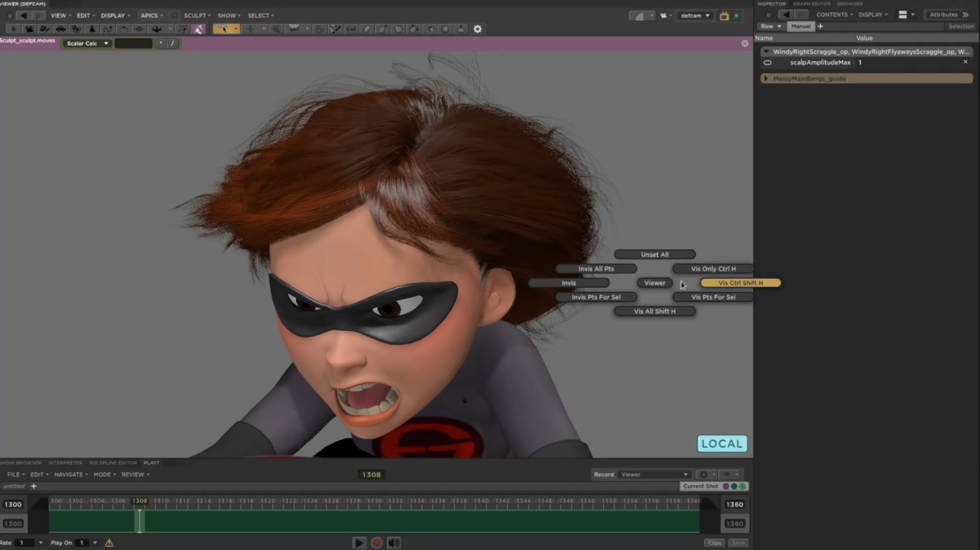Close the pink Sculpt moves bar
Viewport: 980px width, 550px height.
click(745, 44)
